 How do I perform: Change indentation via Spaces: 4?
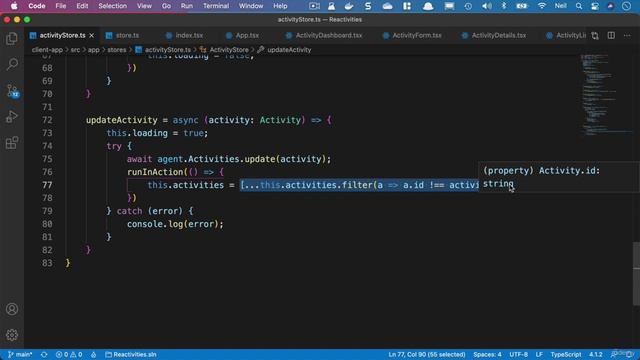pyautogui.click(x=487, y=354)
